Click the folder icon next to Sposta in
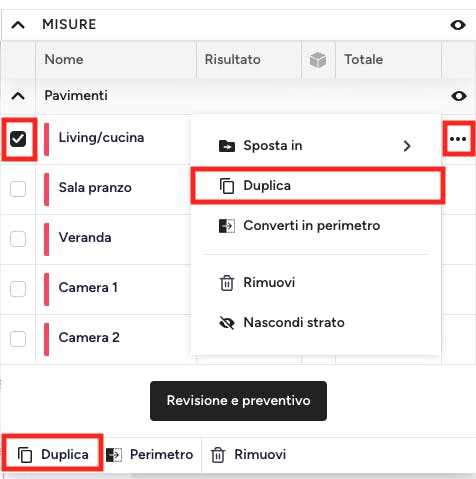 (227, 146)
